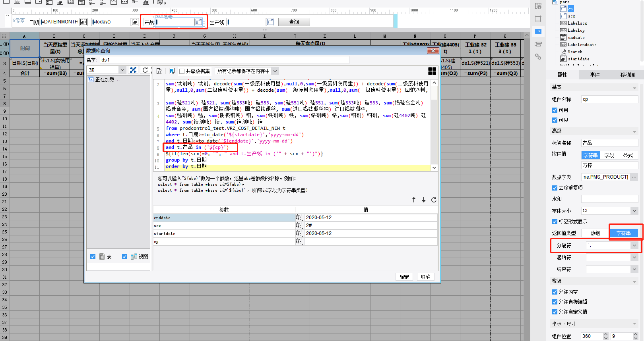Open the RX database connection dropdown
This screenshot has height=341, width=644.
[x=122, y=70]
